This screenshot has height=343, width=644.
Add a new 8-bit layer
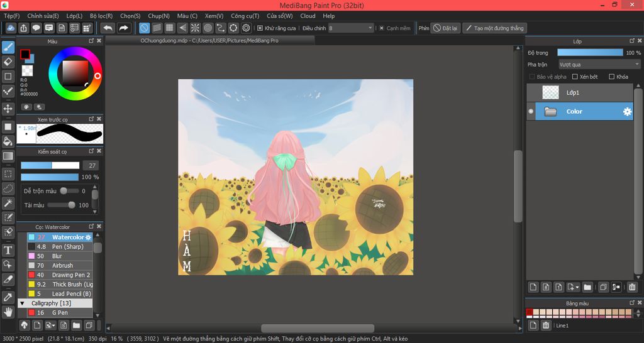point(545,287)
